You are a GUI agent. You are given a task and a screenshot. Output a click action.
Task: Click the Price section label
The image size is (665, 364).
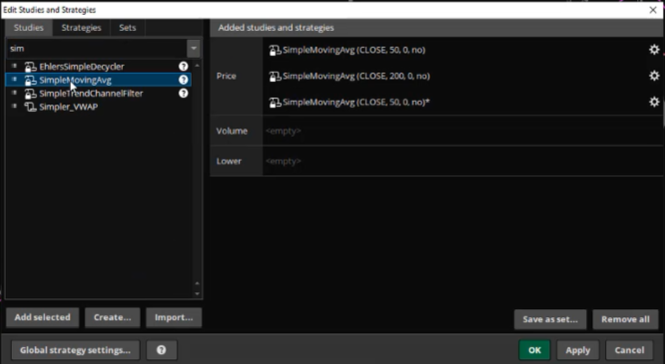226,76
